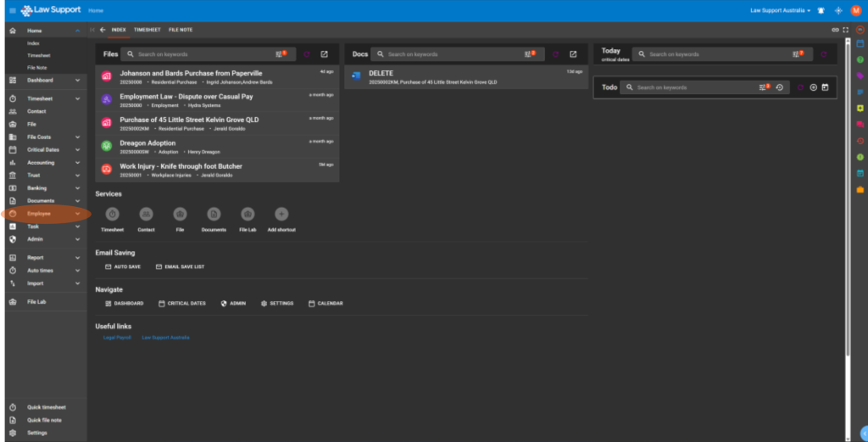868x442 pixels.
Task: Click the notifications bell icon
Action: (x=821, y=10)
